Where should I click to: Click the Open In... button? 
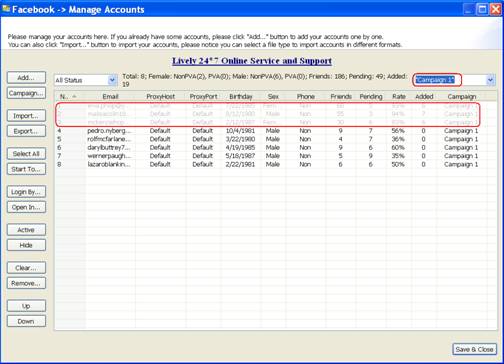(x=26, y=207)
